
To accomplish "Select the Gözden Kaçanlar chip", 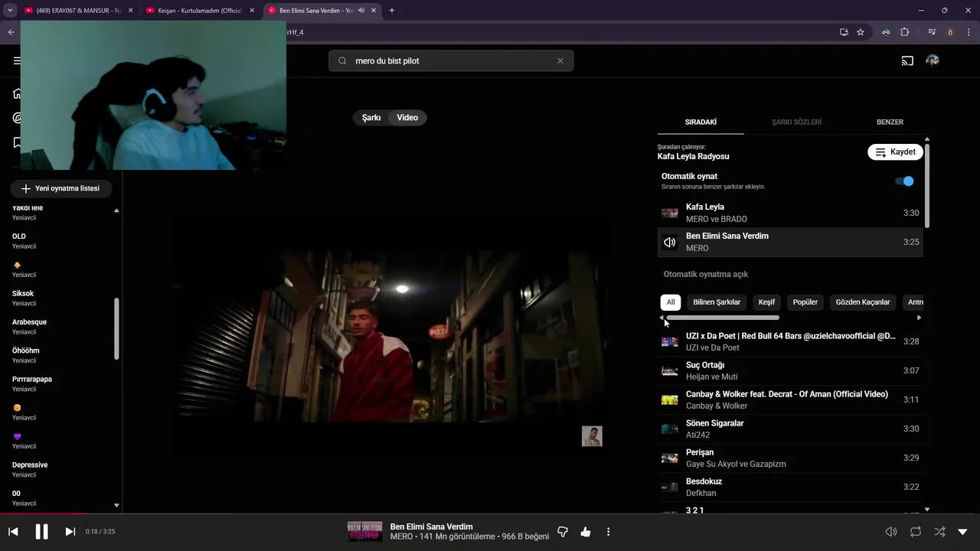I will [x=863, y=302].
